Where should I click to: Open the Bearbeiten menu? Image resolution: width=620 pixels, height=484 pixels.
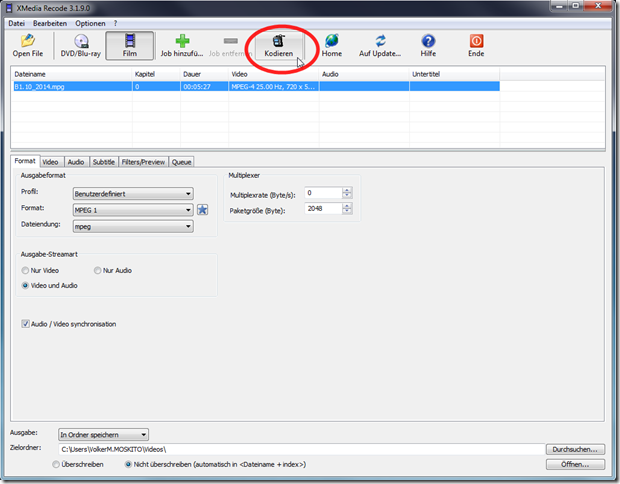52,22
